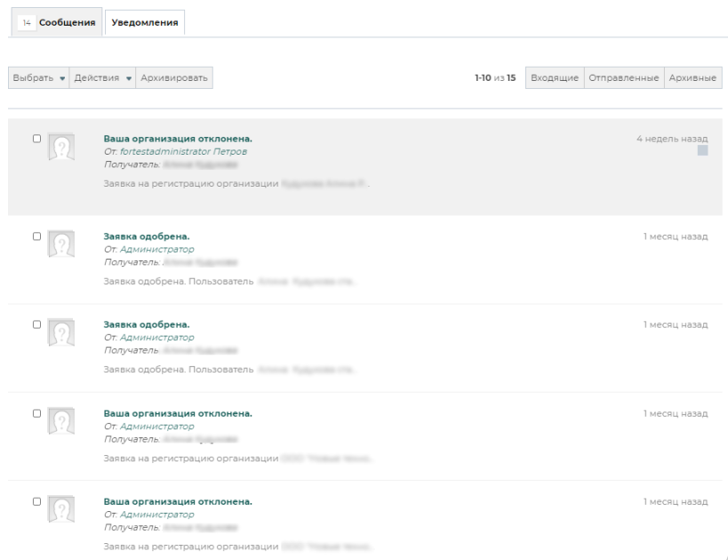Show 'Входящие' messages

coord(554,78)
